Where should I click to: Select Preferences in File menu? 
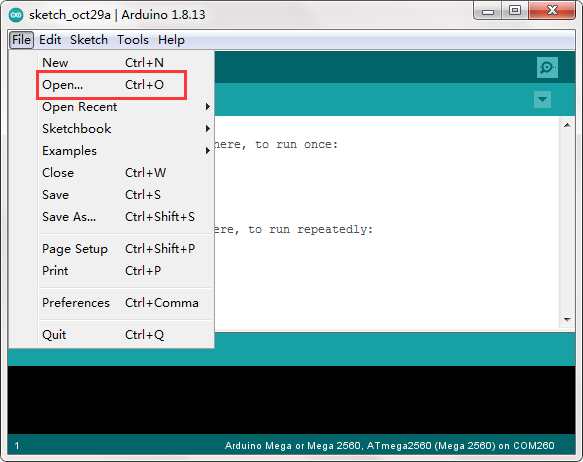coord(126,303)
